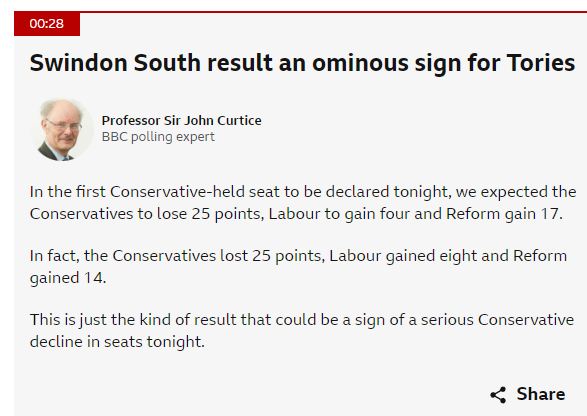Click the 'BBC polling expert' subtitle
The image size is (587, 416).
coord(158,137)
